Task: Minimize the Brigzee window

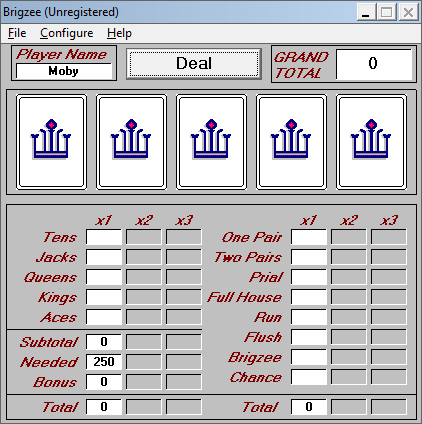Action: tap(366, 13)
